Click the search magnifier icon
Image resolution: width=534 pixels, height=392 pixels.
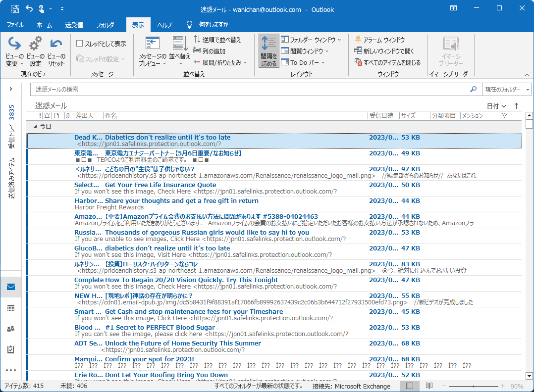pos(474,89)
